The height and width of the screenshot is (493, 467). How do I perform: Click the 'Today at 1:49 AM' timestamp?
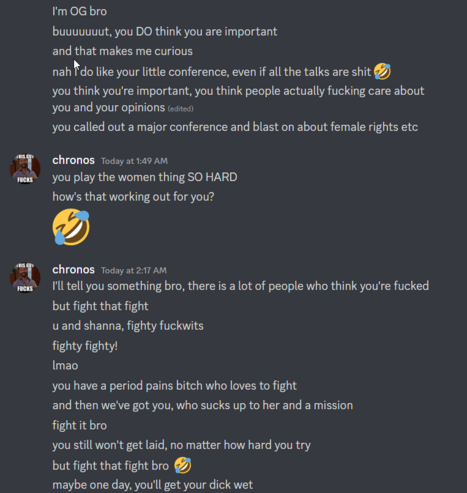pyautogui.click(x=134, y=161)
